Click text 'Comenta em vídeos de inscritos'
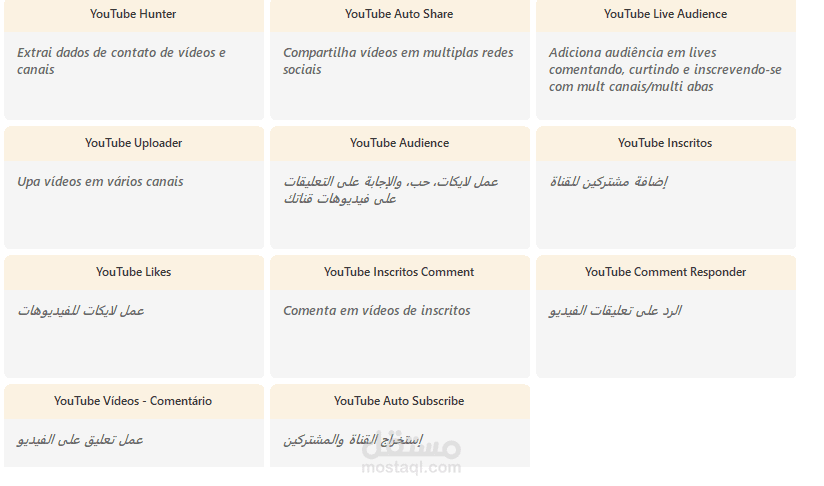 (377, 311)
